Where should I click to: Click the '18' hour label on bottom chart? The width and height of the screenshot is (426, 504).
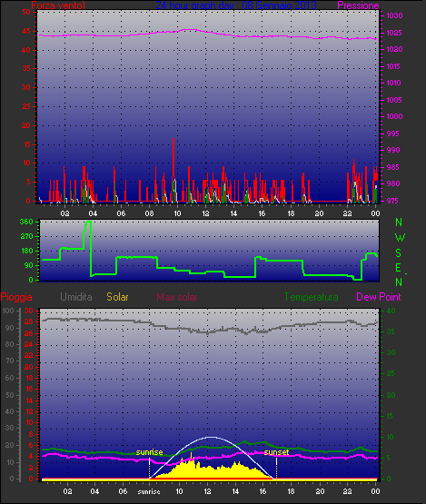(291, 492)
